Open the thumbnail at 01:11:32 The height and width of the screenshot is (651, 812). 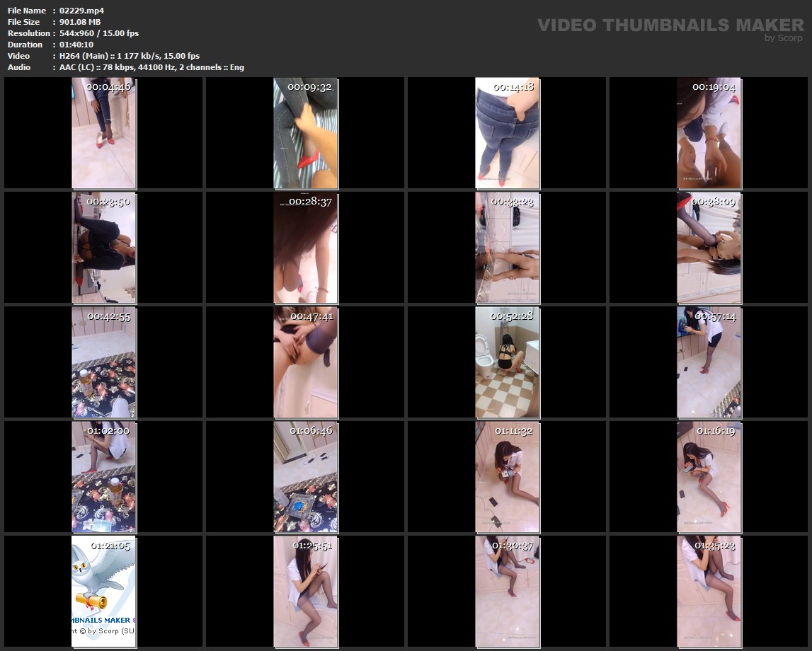click(x=507, y=477)
